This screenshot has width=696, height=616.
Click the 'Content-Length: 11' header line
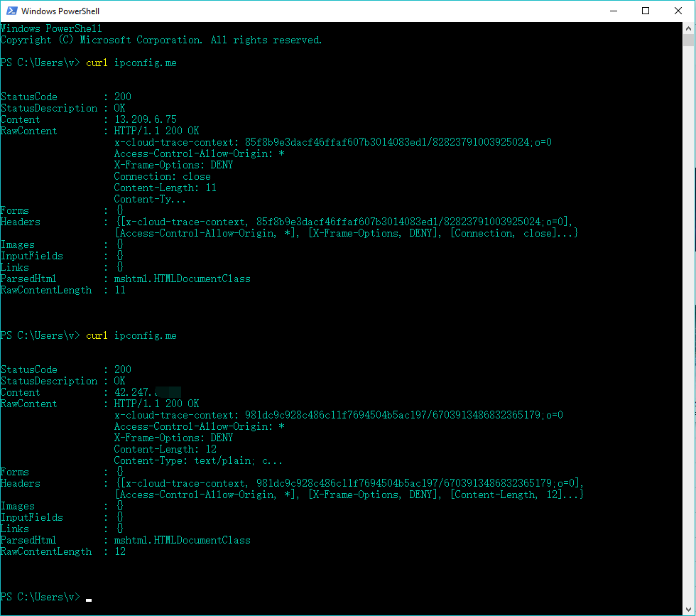(165, 188)
